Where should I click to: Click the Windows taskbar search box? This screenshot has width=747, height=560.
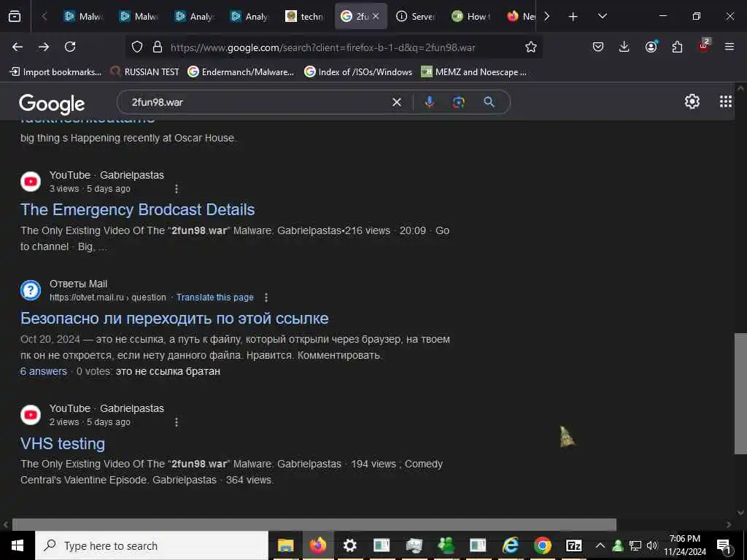[152, 545]
